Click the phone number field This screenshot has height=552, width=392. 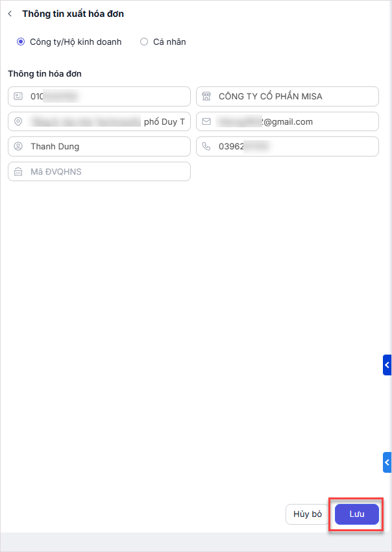[295, 147]
